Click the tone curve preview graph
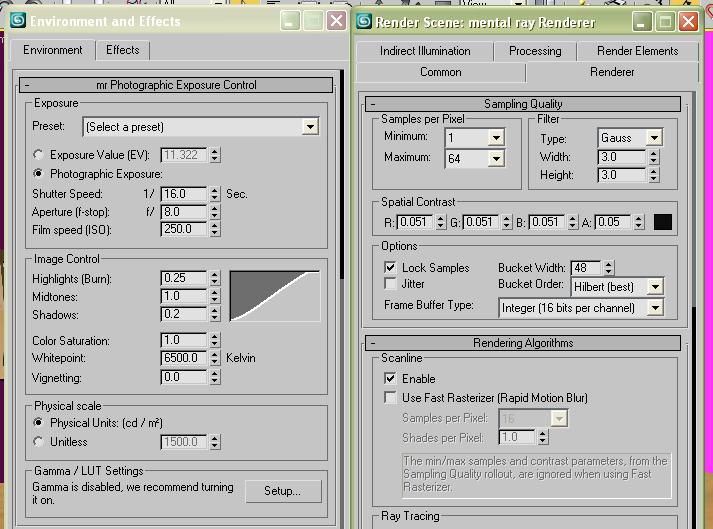Screen dimensions: 713x529 (x=275, y=296)
